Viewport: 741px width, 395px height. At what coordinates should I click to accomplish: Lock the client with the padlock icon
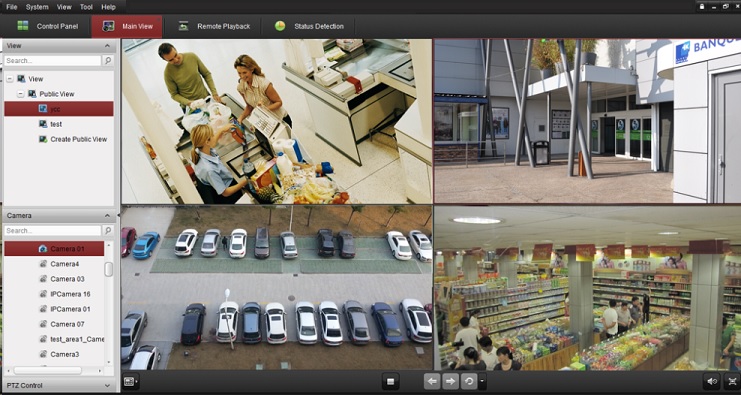(702, 6)
